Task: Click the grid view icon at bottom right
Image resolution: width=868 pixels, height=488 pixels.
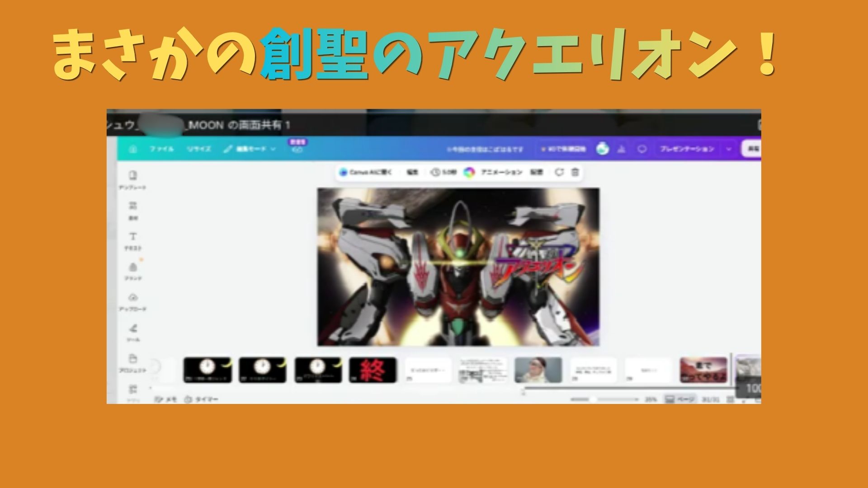Action: [730, 399]
